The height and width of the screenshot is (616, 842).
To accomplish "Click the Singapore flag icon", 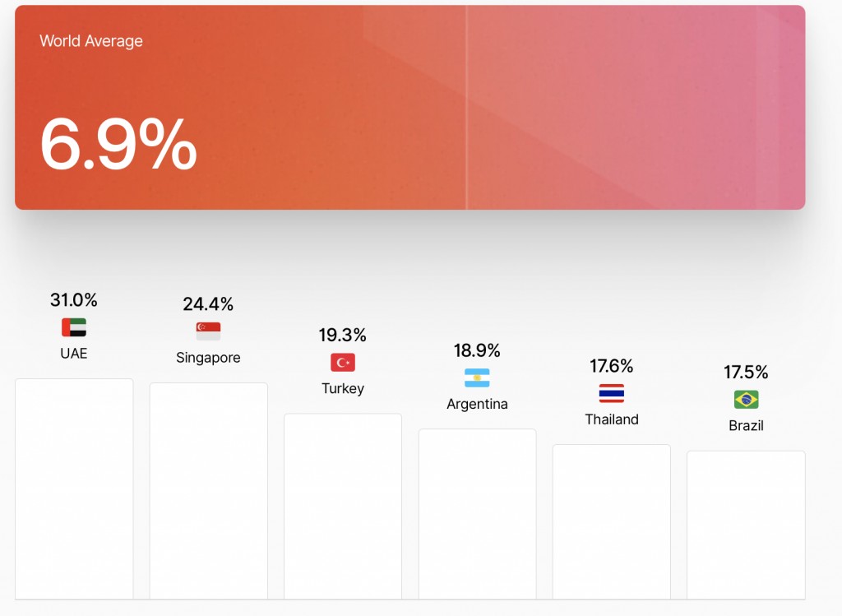I will pyautogui.click(x=208, y=331).
